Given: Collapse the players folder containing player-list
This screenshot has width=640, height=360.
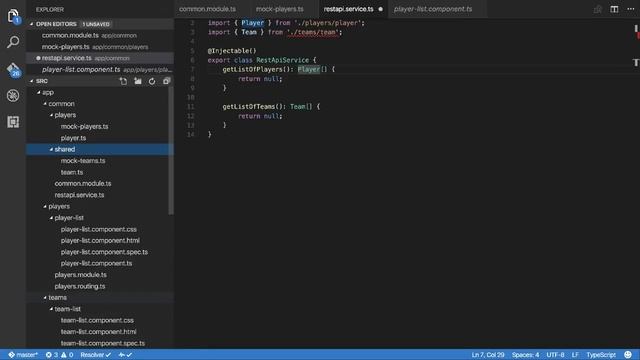Looking at the screenshot, I should pyautogui.click(x=45, y=207).
